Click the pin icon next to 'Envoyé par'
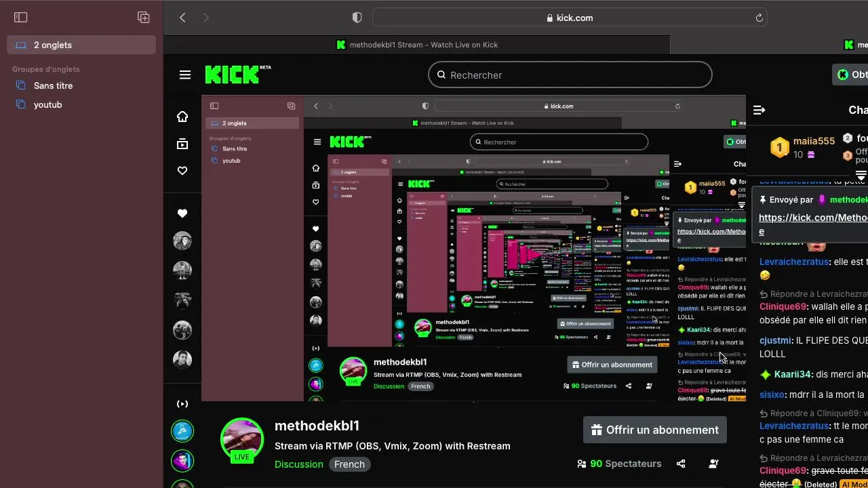Screen dimensions: 868x488 763,200
